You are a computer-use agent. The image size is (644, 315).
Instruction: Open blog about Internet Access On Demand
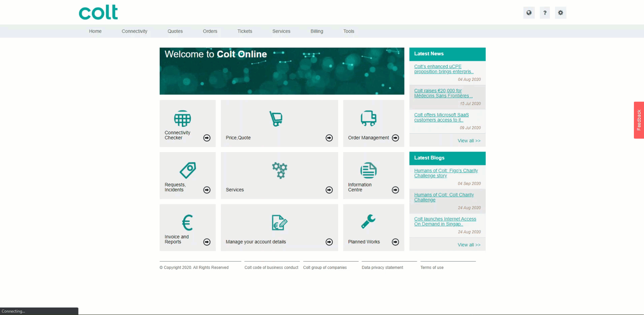pyautogui.click(x=445, y=221)
